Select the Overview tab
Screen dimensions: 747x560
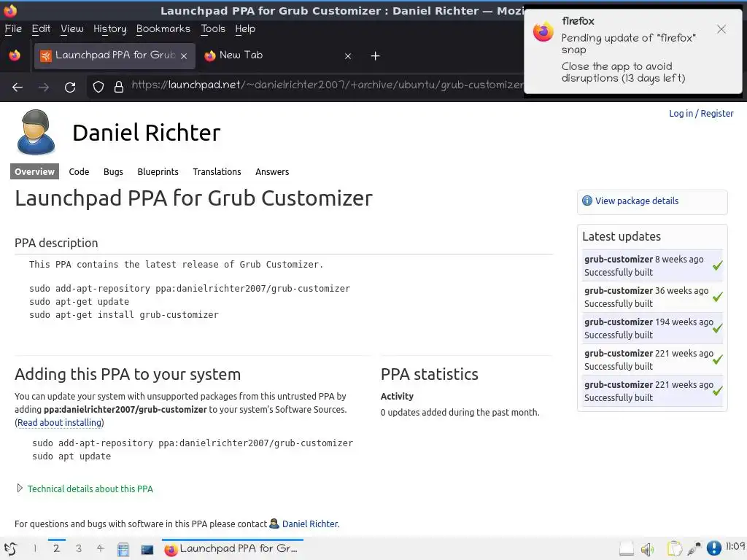(34, 171)
